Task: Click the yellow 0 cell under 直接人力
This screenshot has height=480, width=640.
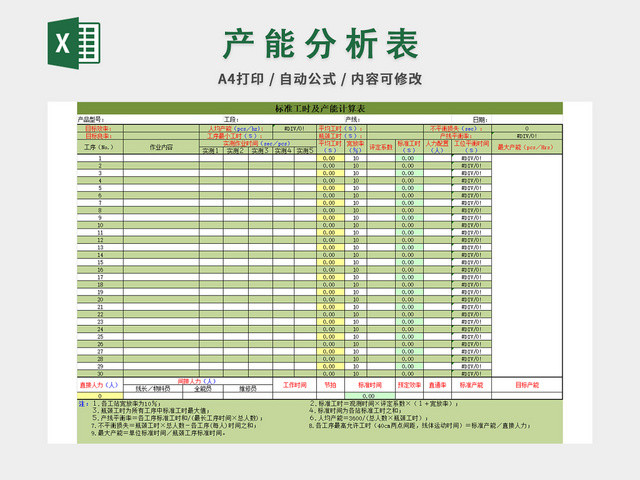Action: [x=100, y=396]
